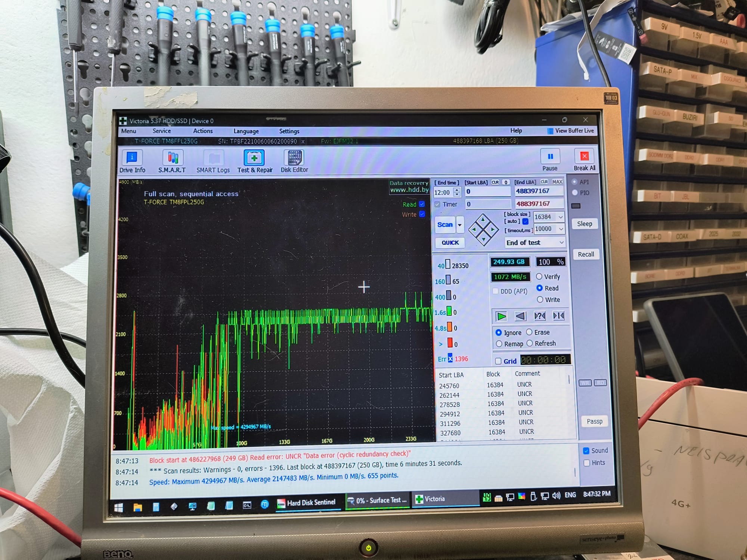The width and height of the screenshot is (747, 560).
Task: Select the Remap radio button
Action: [x=499, y=344]
